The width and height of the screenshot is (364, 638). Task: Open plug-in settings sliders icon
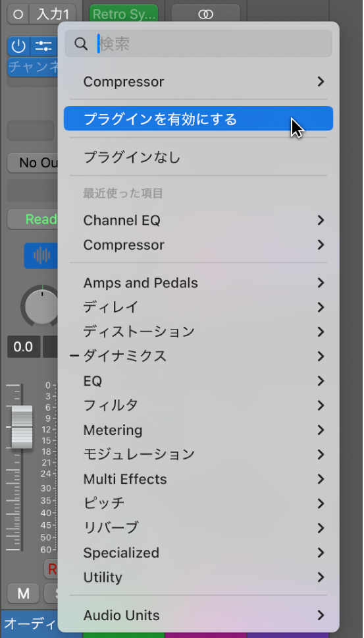pos(43,46)
